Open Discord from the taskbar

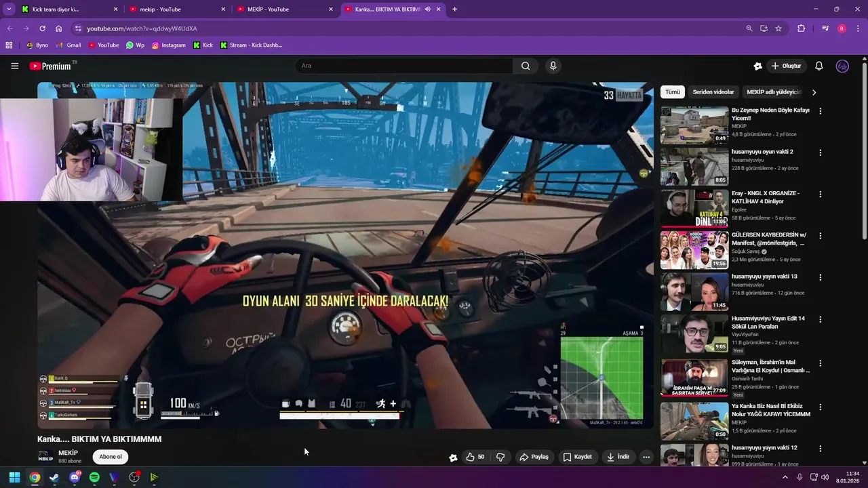(x=75, y=477)
